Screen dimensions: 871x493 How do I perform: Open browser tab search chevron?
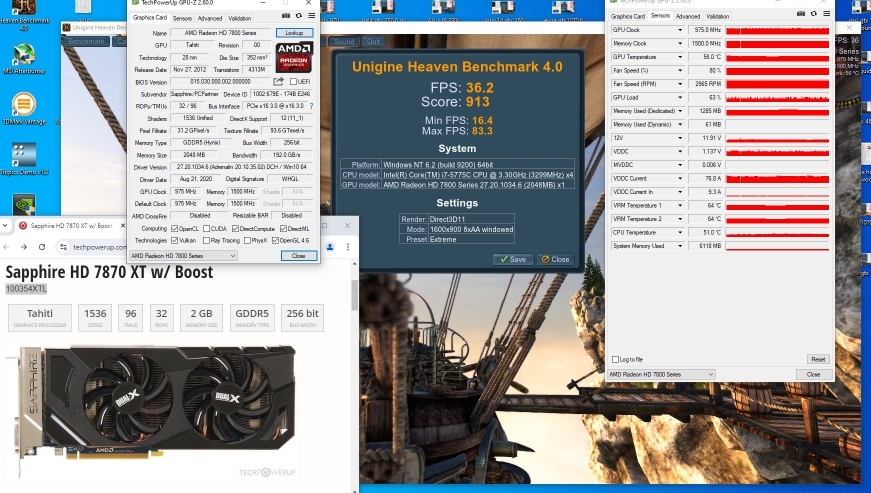pos(5,225)
